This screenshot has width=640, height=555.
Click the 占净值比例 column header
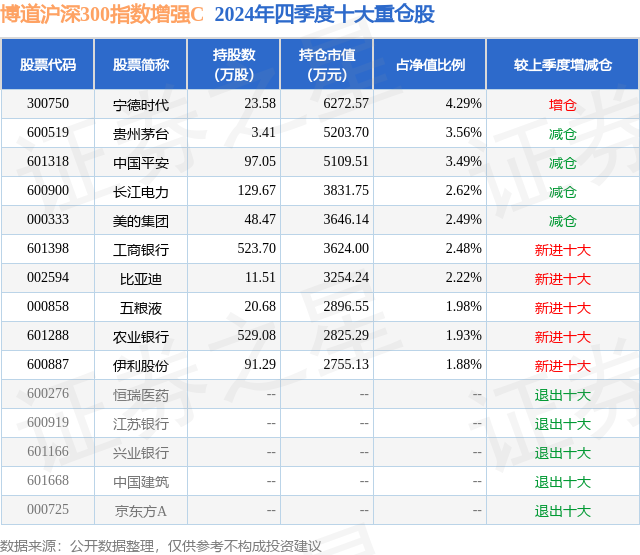(x=430, y=64)
